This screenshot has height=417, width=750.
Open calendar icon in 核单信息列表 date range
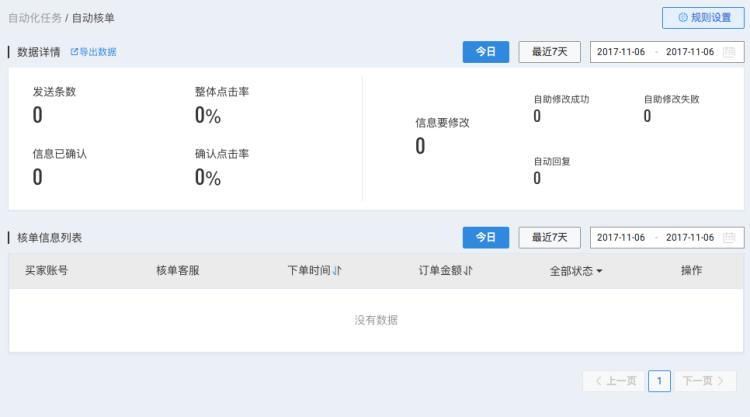click(x=729, y=238)
